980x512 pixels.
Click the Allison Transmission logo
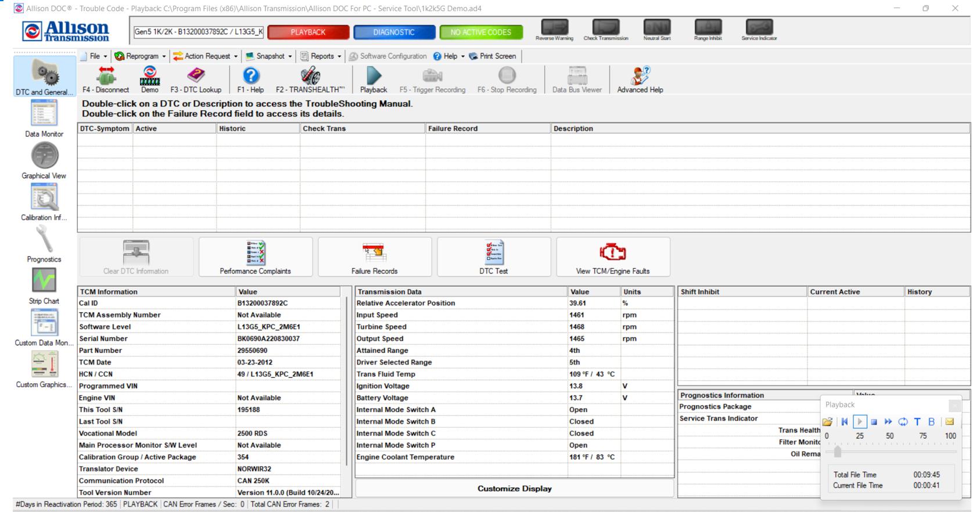click(x=66, y=32)
